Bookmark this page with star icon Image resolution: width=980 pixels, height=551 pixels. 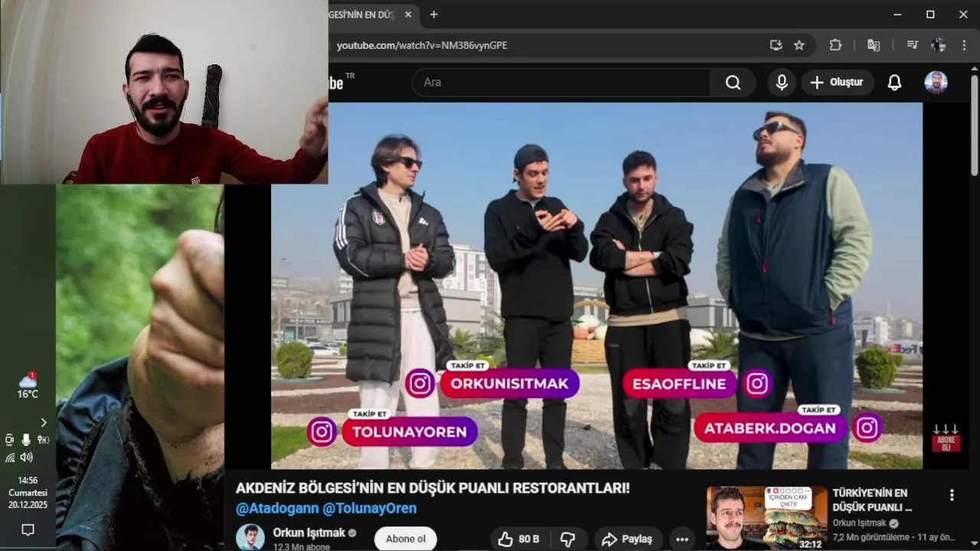799,45
